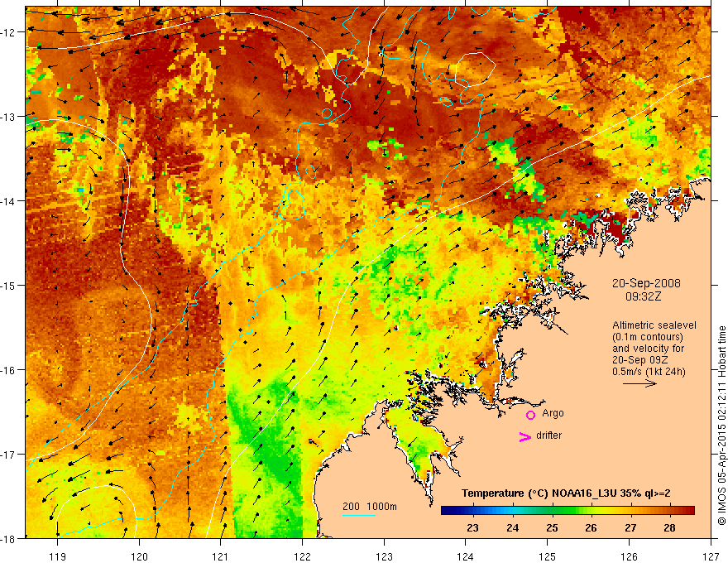Click the '-15' latitude axis label
Screen dimensions: 728x563
[x=8, y=285]
